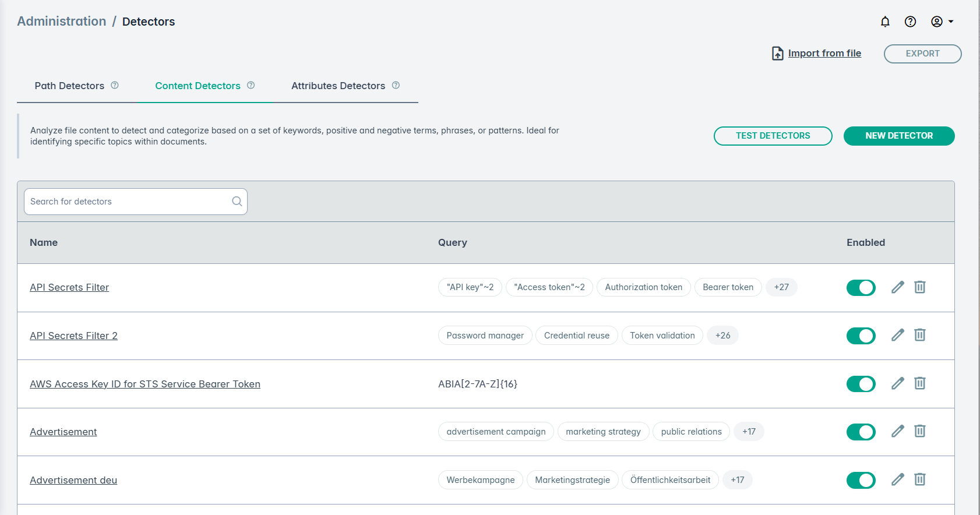Viewport: 980px width, 515px height.
Task: Toggle off AWS Access Key ID detector
Action: 861,384
